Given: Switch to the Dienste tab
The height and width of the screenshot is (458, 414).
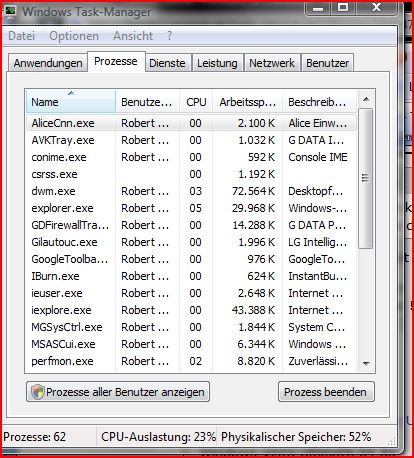Looking at the screenshot, I should pyautogui.click(x=167, y=63).
